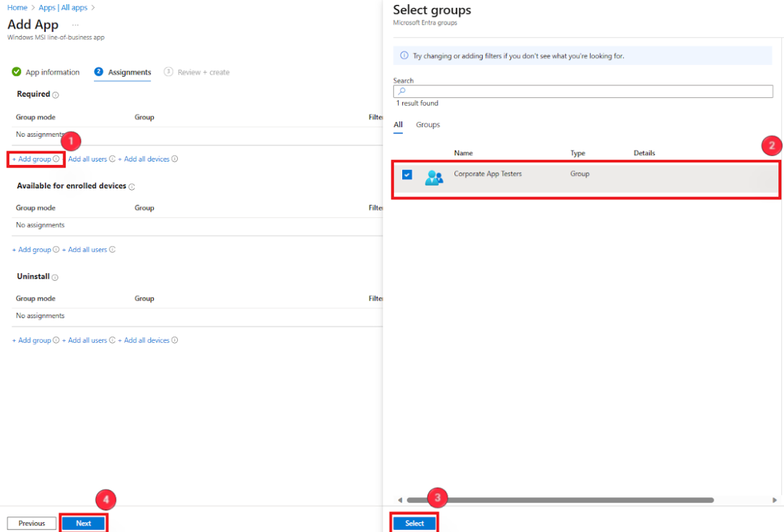784x532 pixels.
Task: Click the search magnifier icon in Select groups
Action: (402, 92)
